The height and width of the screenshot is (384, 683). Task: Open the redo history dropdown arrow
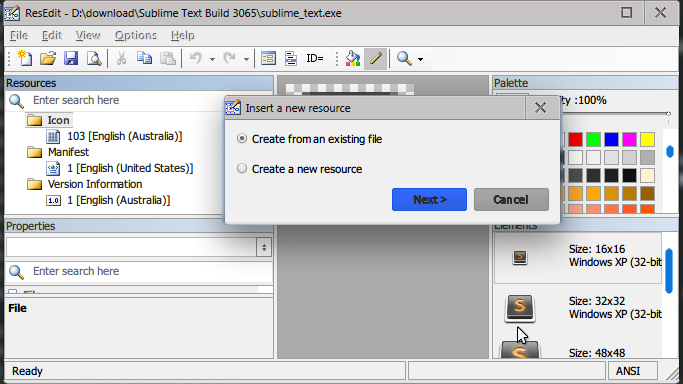(246, 59)
